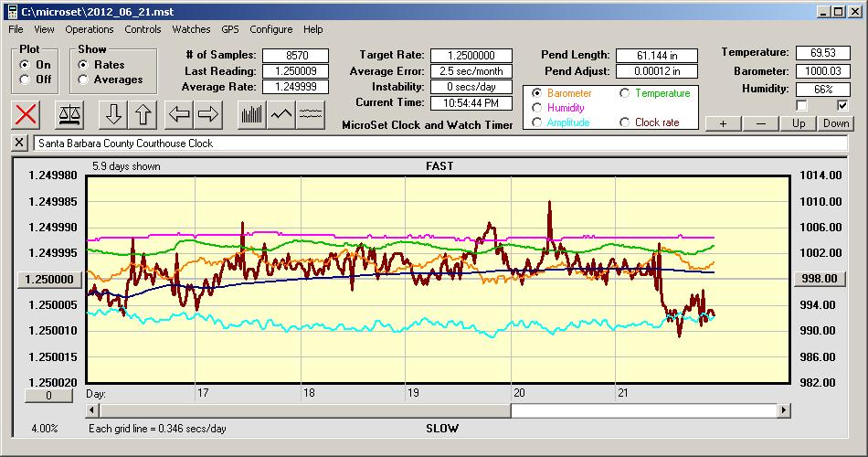Open the Help menu

(x=312, y=29)
